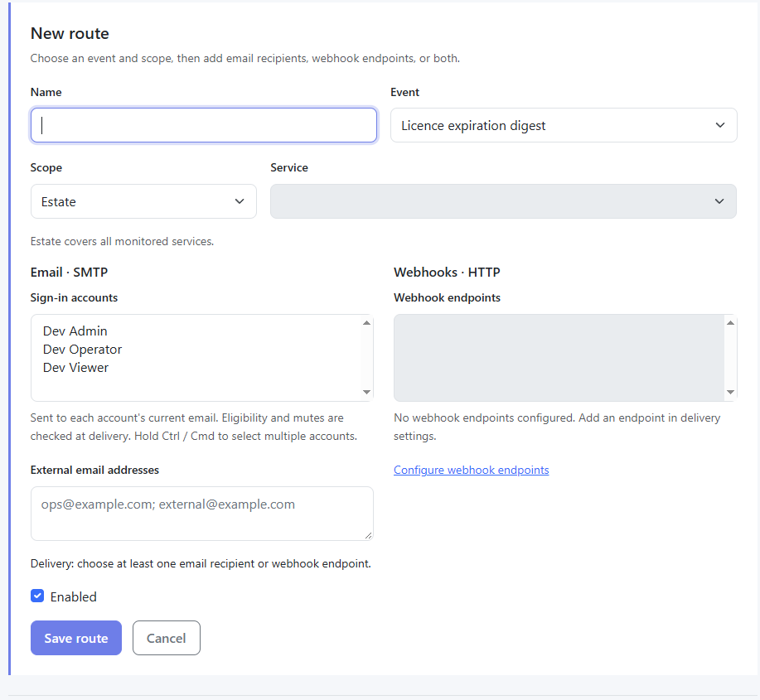Click Sign-in accounts list scroll up arrow
This screenshot has width=760, height=700.
(x=367, y=322)
